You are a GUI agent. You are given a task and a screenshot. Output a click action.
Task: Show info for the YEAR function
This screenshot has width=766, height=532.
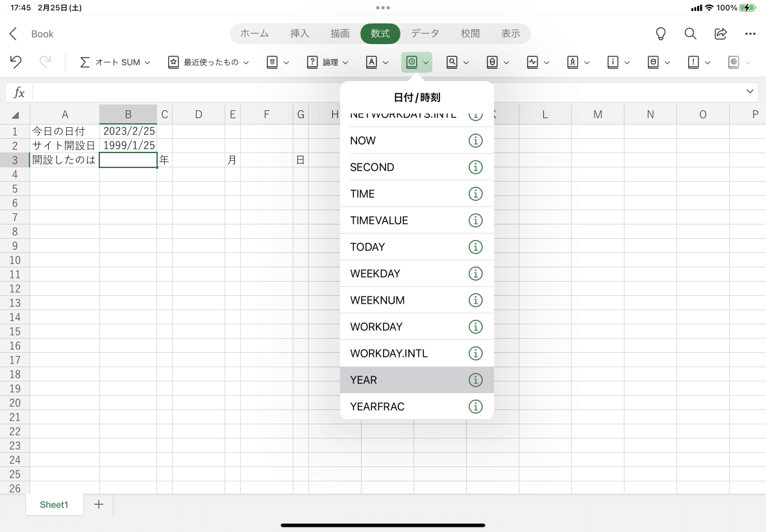(x=475, y=380)
